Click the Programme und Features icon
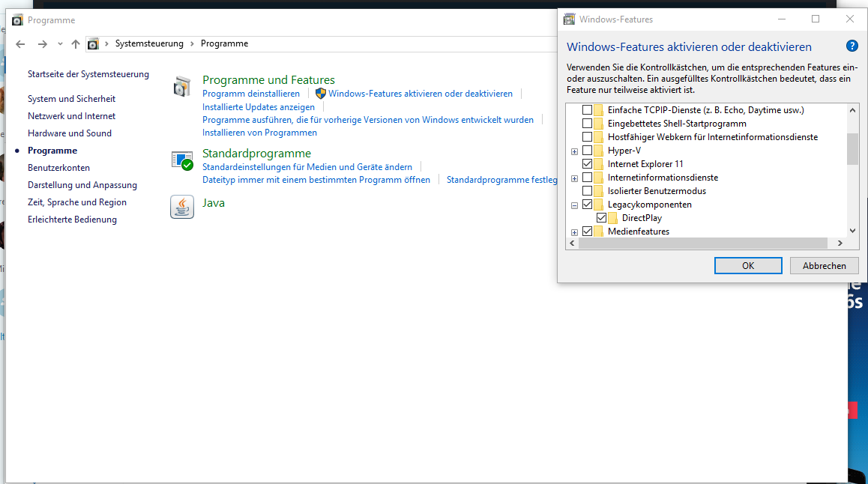 (x=182, y=87)
